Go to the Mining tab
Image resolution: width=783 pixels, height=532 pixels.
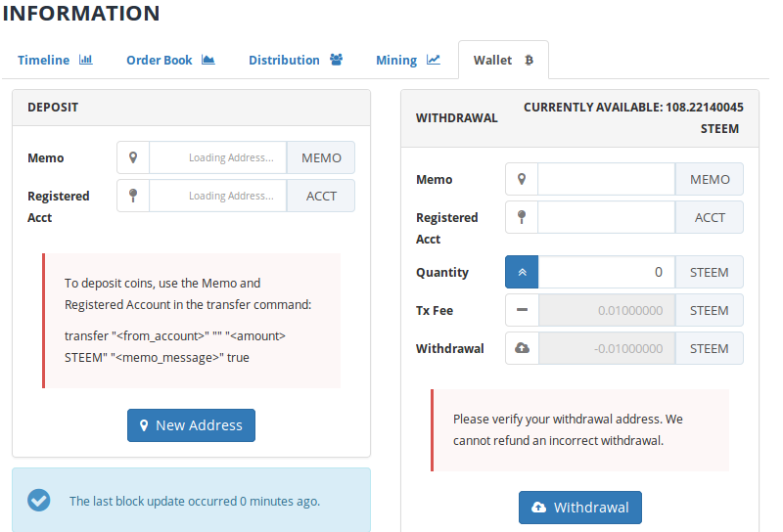[x=407, y=61]
